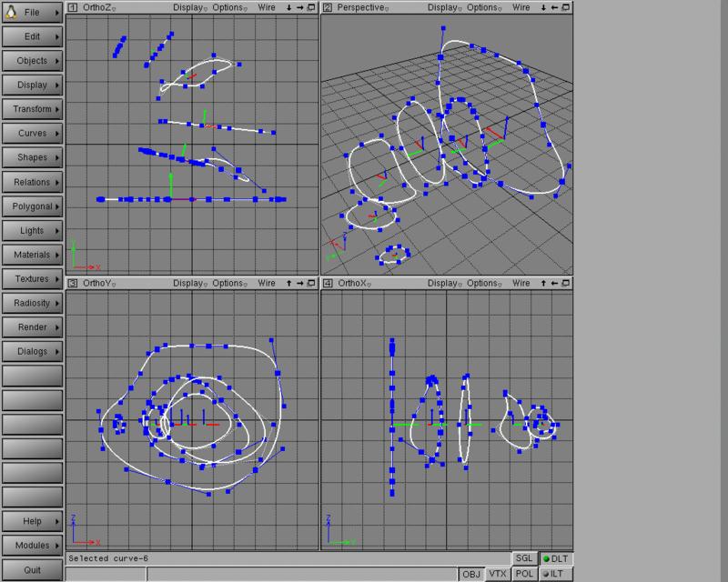Maximize the Perspective viewport with its square icon
728x582 pixels.
(565, 7)
